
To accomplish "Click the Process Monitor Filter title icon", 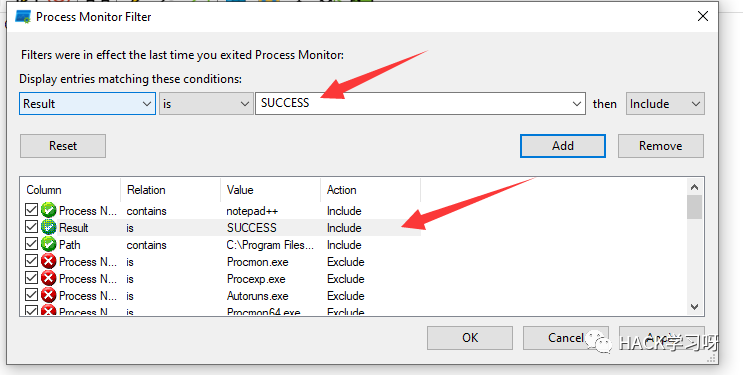I will tap(23, 17).
